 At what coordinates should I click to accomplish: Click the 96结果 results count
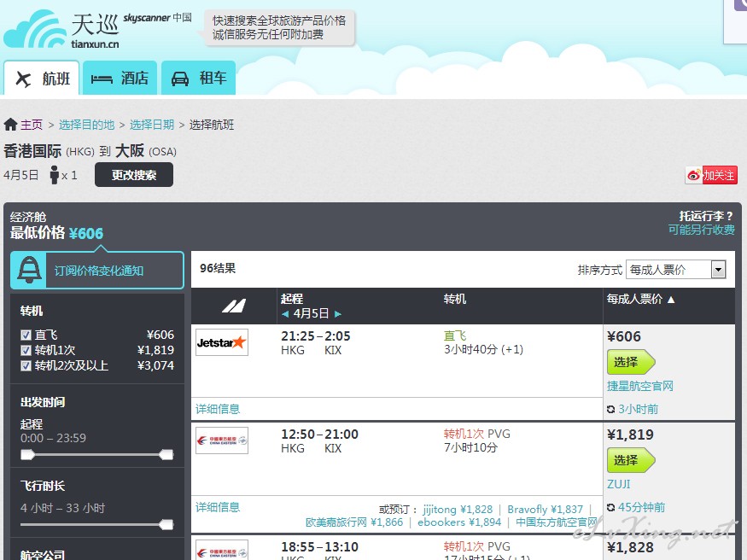218,268
